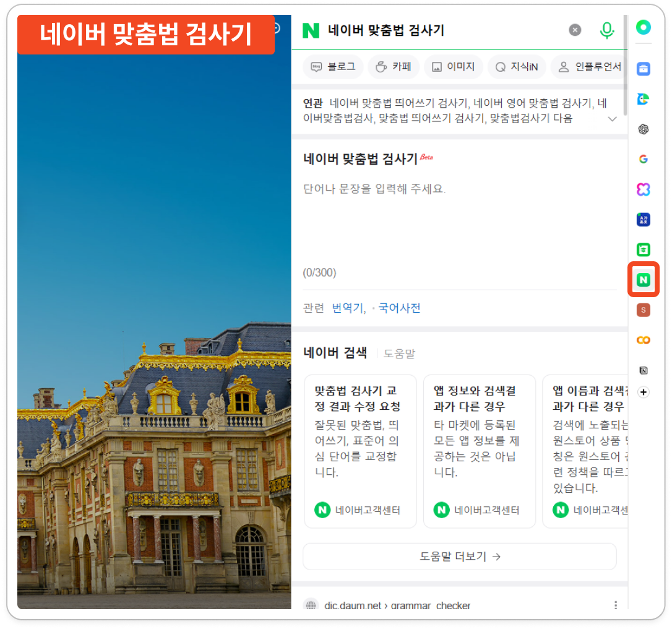672x629 pixels.
Task: Open the 국어사전 related link
Action: [399, 308]
